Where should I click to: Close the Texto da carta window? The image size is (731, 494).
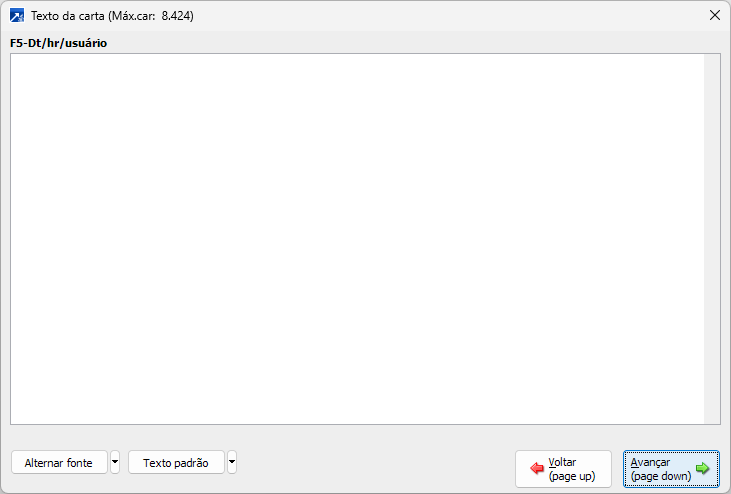715,15
